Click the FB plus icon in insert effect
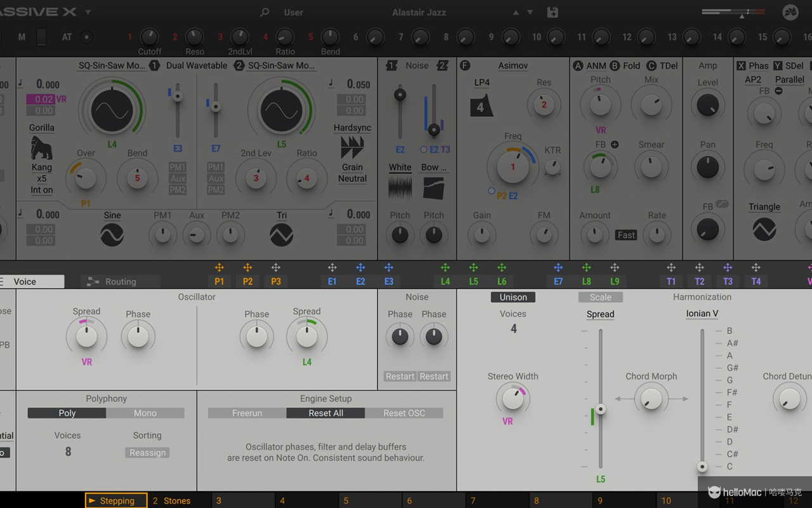This screenshot has height=508, width=812. (x=615, y=145)
